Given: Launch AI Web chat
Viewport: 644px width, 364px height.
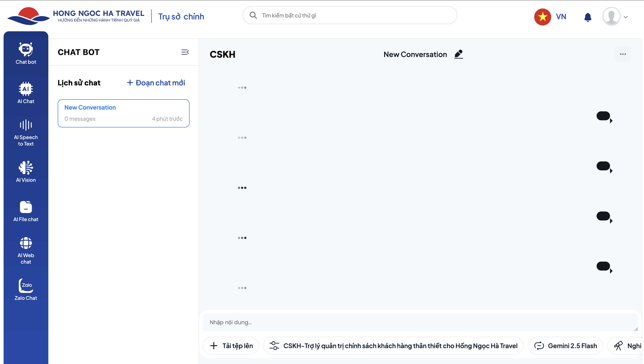Looking at the screenshot, I should click(26, 250).
